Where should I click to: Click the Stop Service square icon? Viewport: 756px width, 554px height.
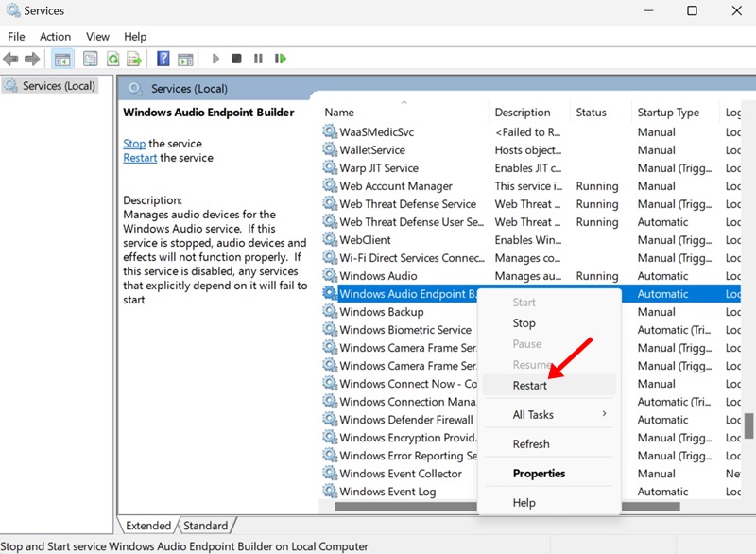click(x=236, y=59)
